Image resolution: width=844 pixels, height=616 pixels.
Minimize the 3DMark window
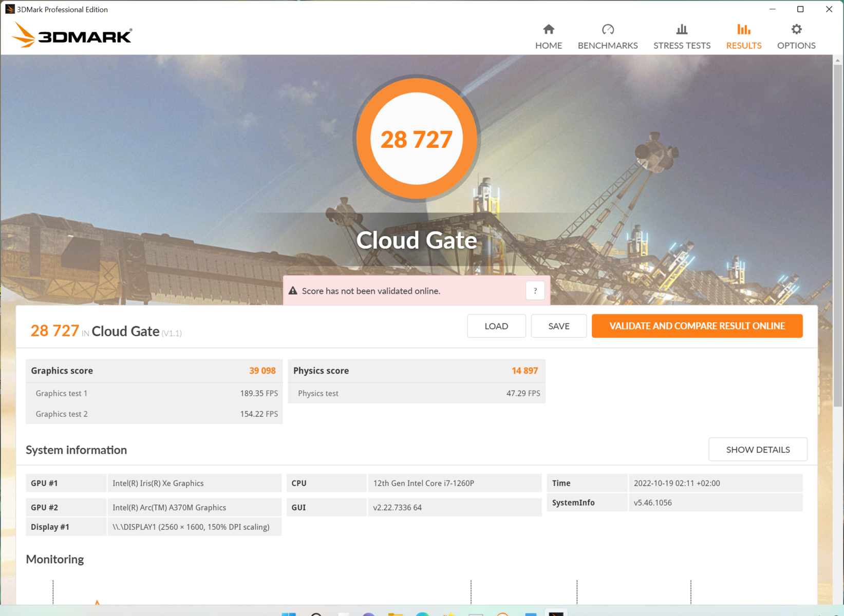pyautogui.click(x=772, y=9)
